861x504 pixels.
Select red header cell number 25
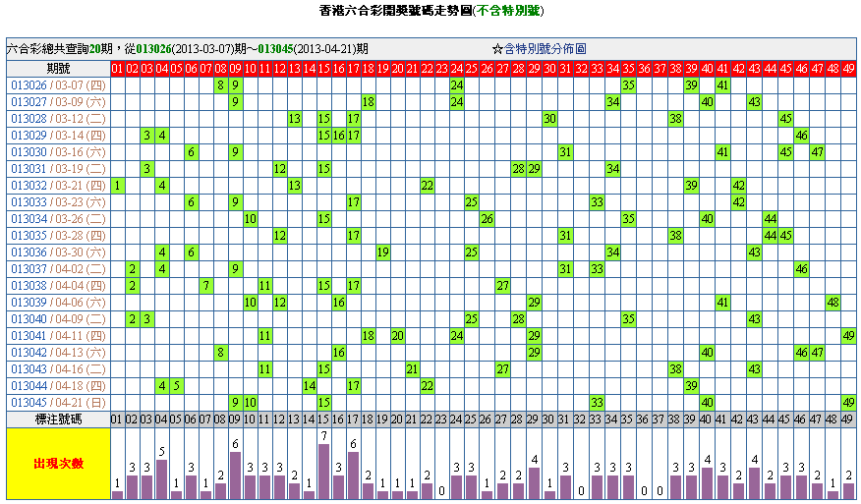pyautogui.click(x=472, y=68)
